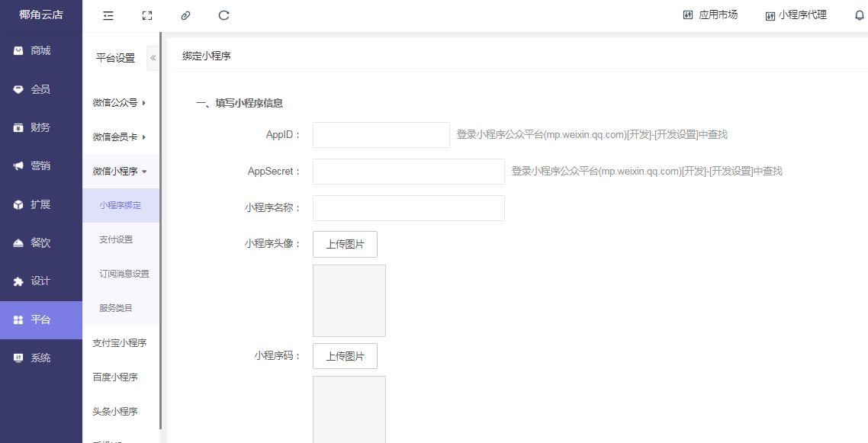
Task: Toggle fullscreen mode icon
Action: pos(147,15)
